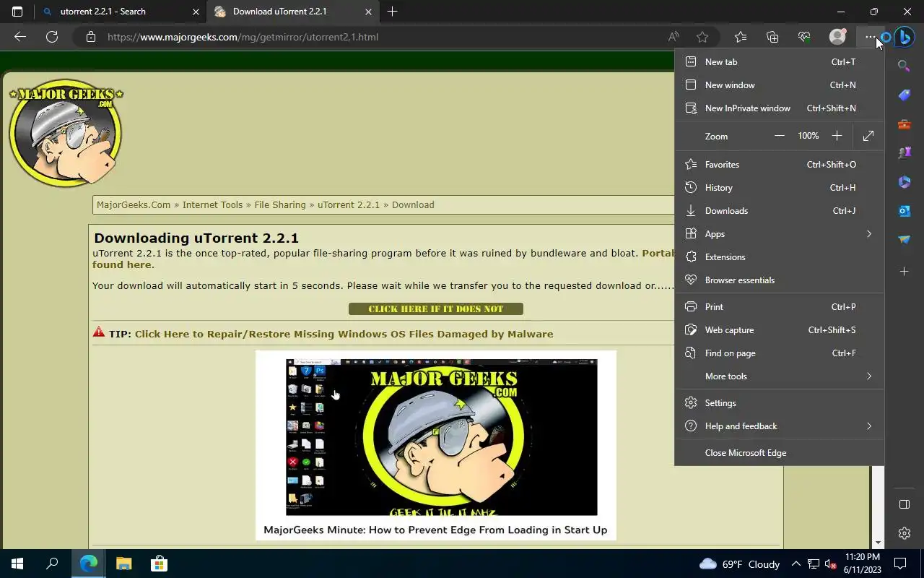Open the Tab actions menu icon
This screenshot has height=578, width=924.
tap(17, 12)
